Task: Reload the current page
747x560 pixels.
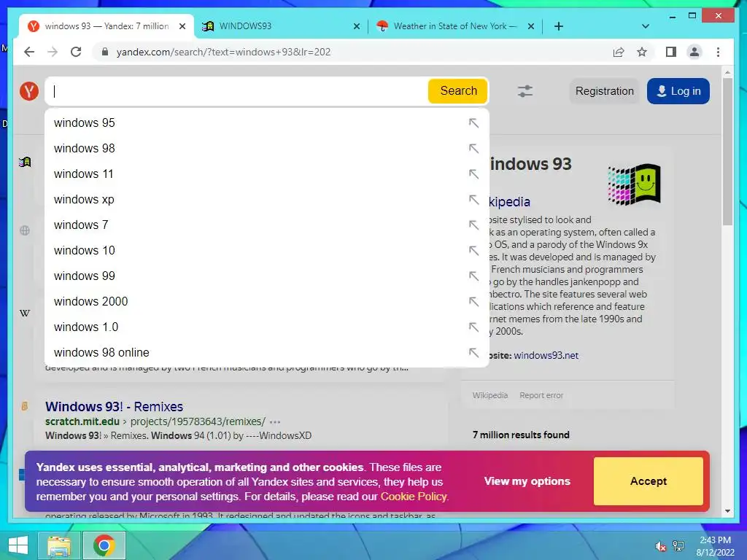Action: [76, 52]
